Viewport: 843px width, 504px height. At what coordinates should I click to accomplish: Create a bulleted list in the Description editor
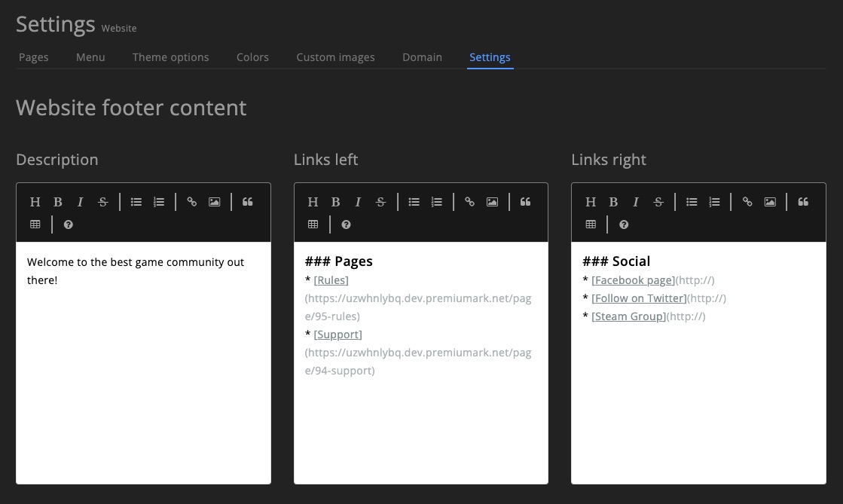(136, 201)
